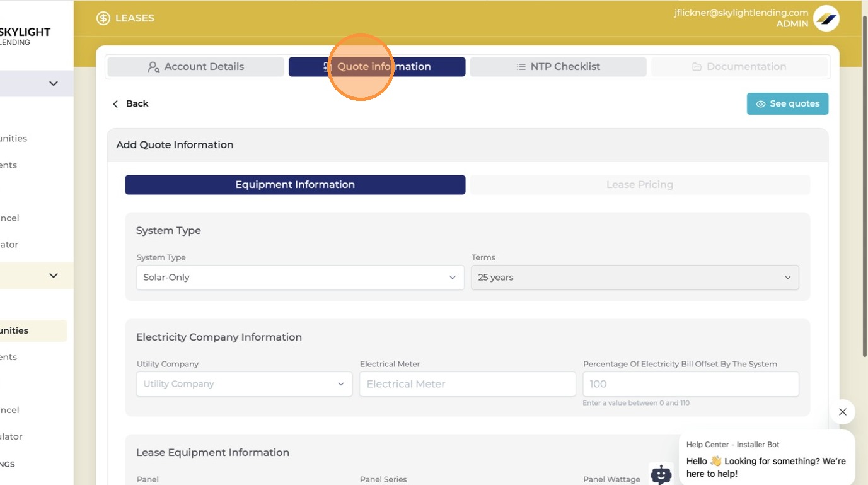Collapse the lower sidebar section chevron
Screen dimensions: 868x485
[x=54, y=276]
